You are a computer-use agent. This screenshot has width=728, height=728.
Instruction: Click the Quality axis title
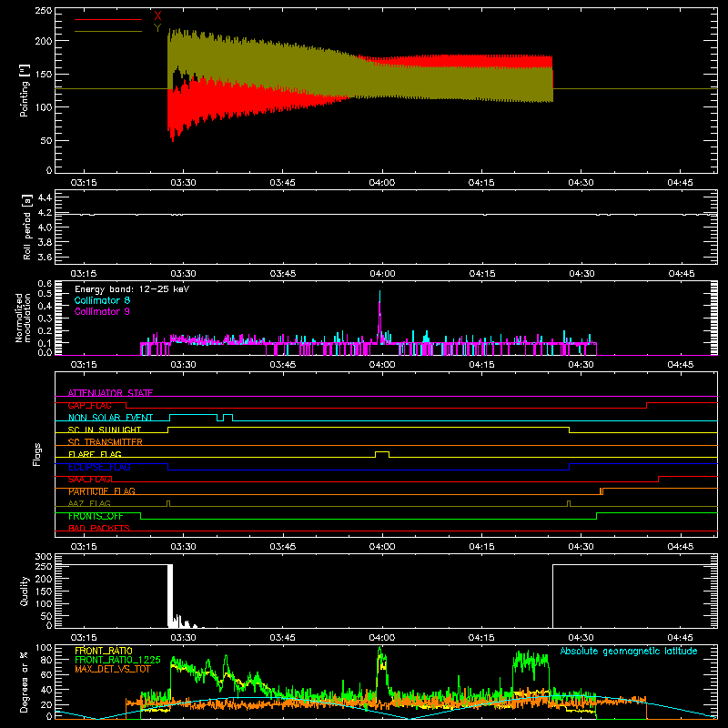(25, 591)
